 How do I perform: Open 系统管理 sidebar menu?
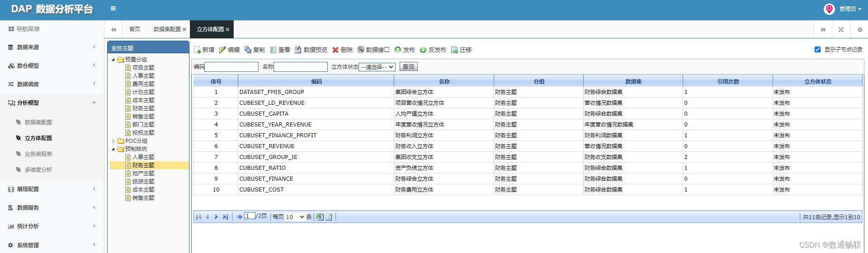[52, 245]
